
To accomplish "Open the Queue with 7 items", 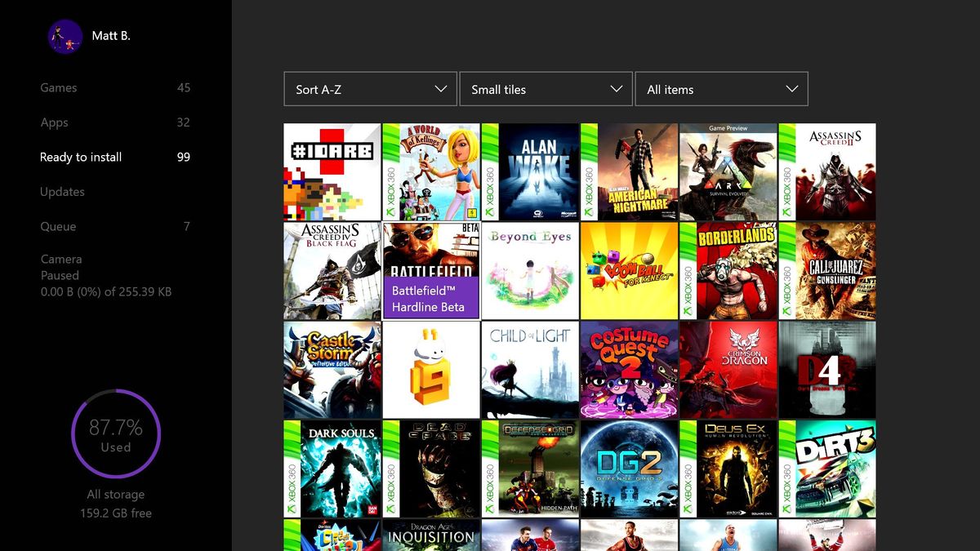I will 56,226.
